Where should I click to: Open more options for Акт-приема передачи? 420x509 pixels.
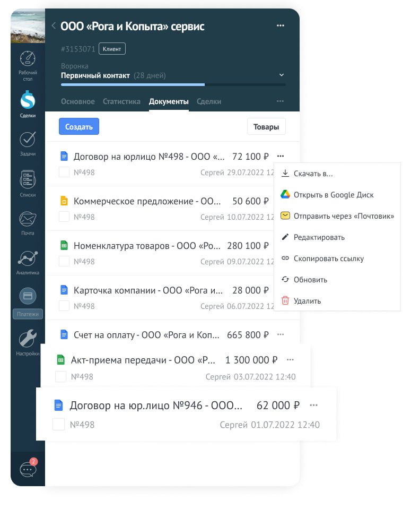point(290,360)
